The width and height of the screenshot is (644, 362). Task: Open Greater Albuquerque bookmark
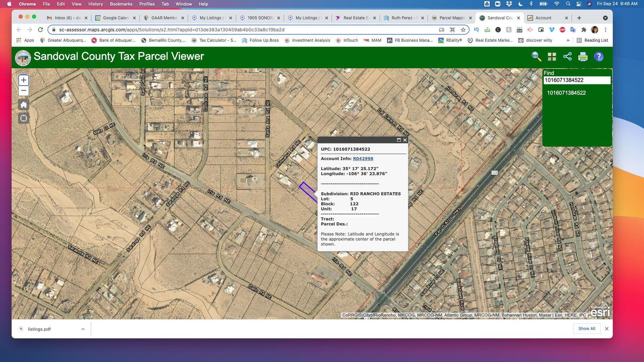click(x=63, y=40)
